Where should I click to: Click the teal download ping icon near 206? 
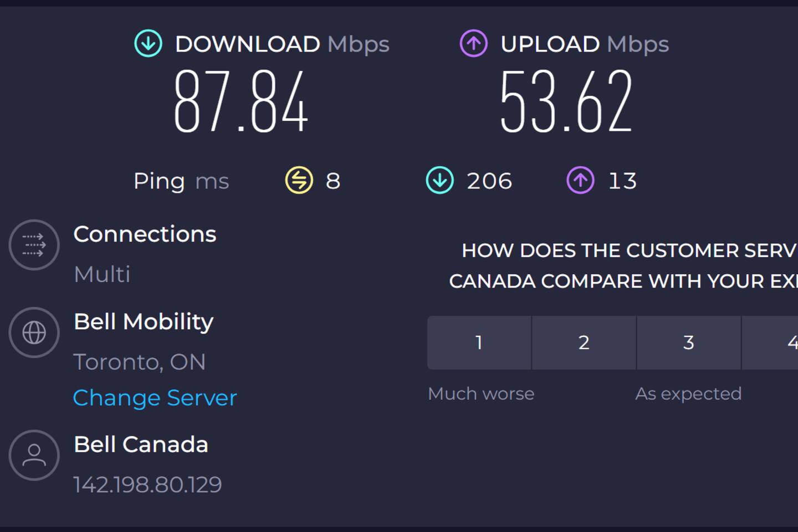(440, 180)
